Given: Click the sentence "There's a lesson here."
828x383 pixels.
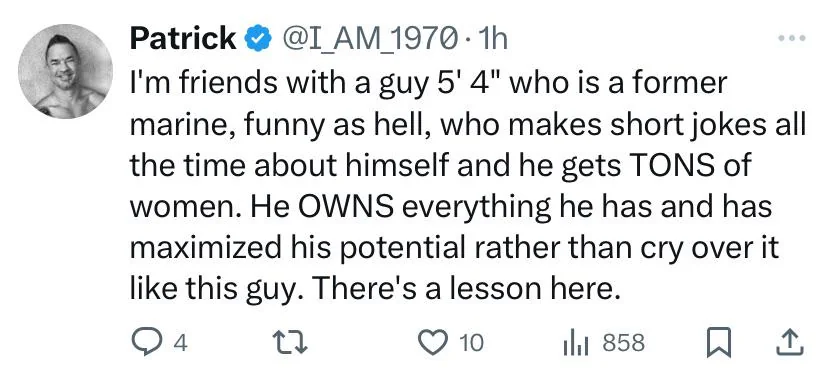Looking at the screenshot, I should coord(467,288).
